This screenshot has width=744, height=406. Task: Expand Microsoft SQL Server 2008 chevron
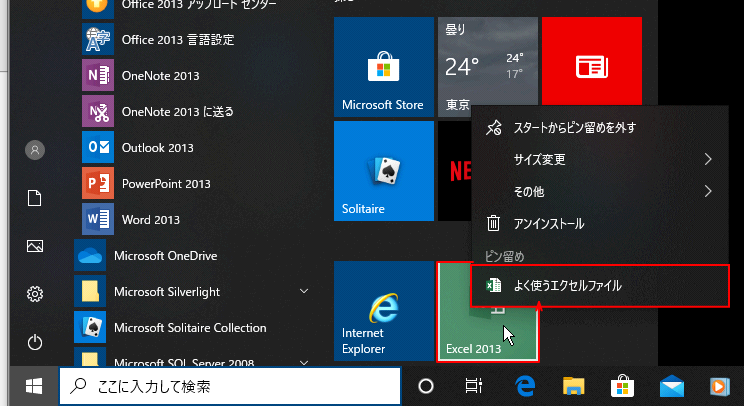pyautogui.click(x=304, y=362)
